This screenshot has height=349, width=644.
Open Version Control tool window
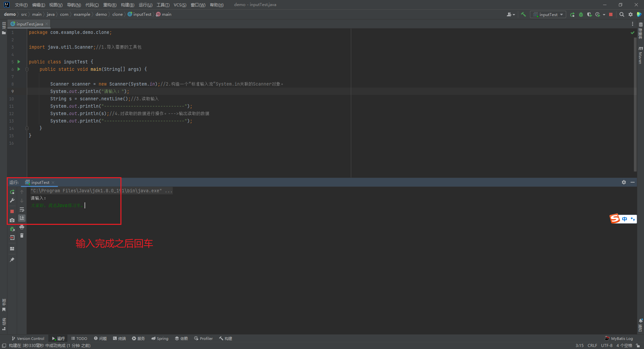click(x=28, y=338)
